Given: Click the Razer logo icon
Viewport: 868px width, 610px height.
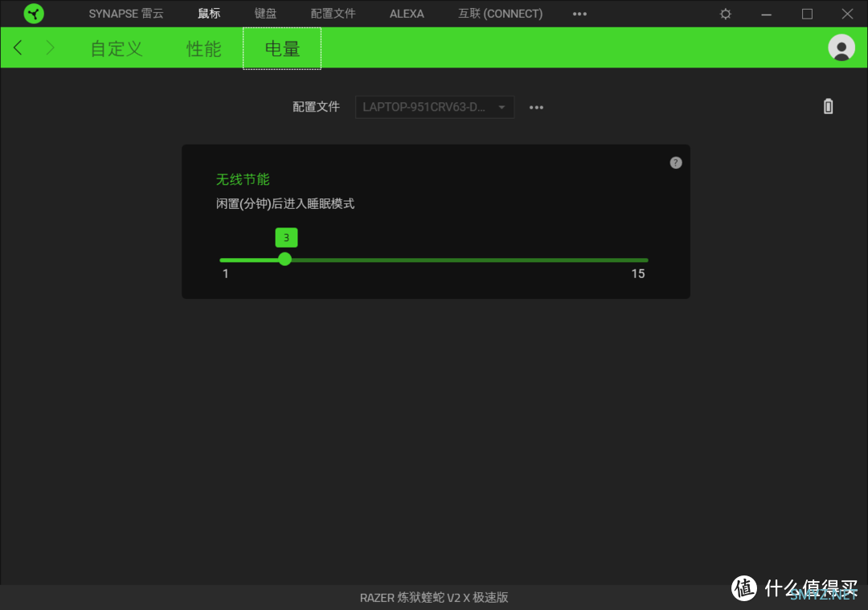Looking at the screenshot, I should point(34,14).
